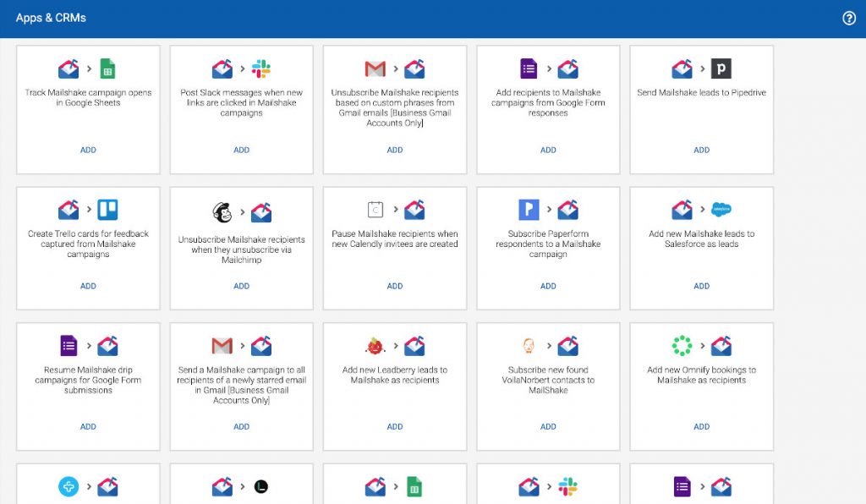The image size is (866, 504).
Task: Click Gmail icon on newly starred email card
Action: (222, 346)
